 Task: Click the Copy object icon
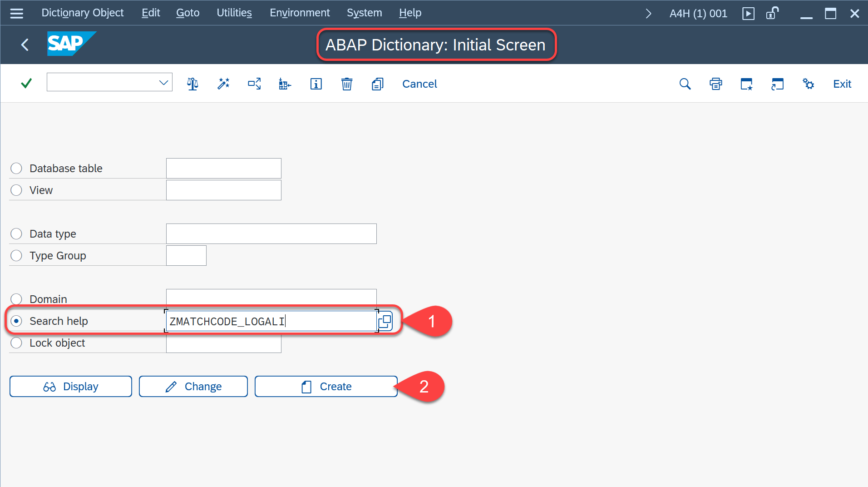377,84
